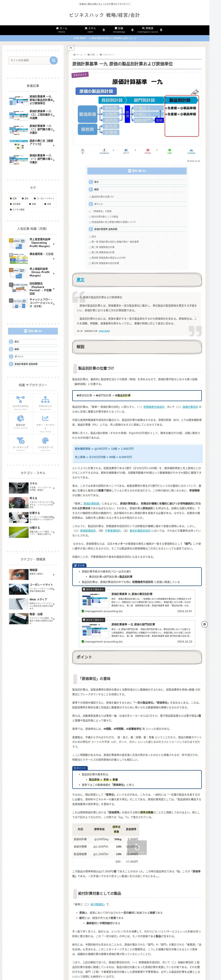Image resolution: width=221 pixels, height=980 pixels.
Task: Save the article to Pocket
Action: [148, 151]
